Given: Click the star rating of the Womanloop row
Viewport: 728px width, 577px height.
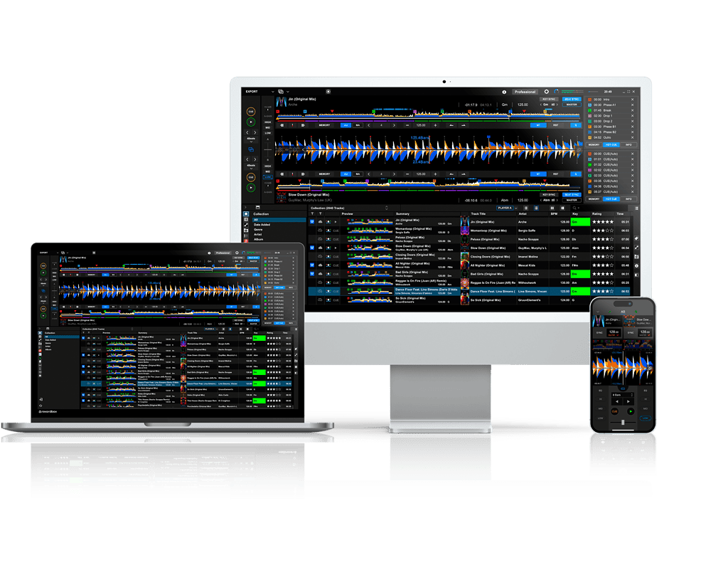Looking at the screenshot, I should pos(603,231).
